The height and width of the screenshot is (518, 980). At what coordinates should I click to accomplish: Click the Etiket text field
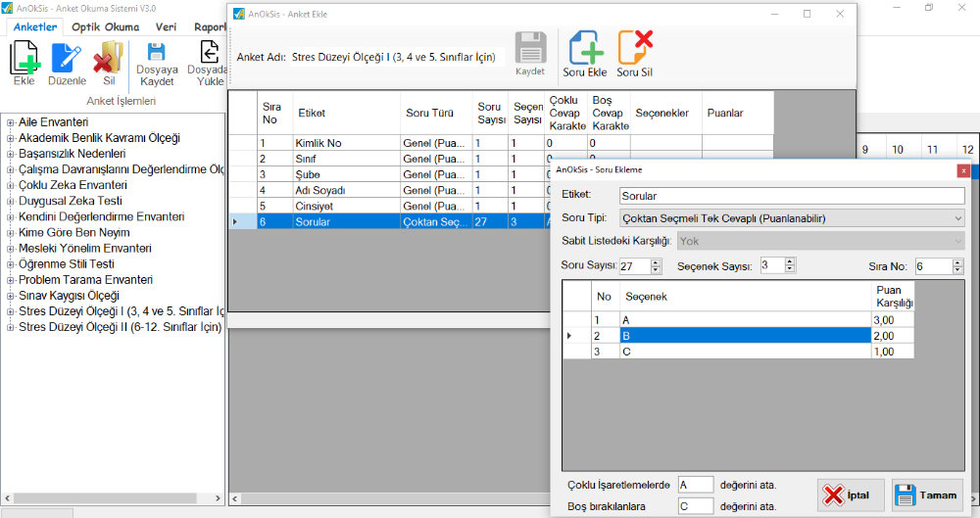pyautogui.click(x=791, y=196)
